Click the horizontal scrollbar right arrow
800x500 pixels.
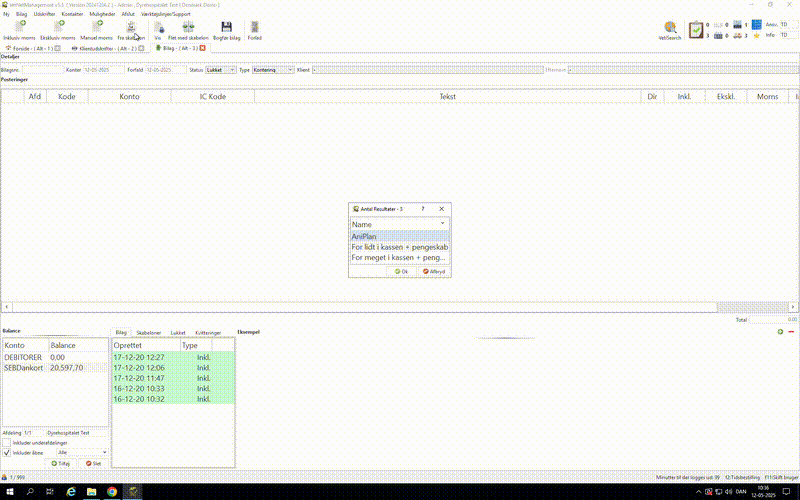coord(793,307)
